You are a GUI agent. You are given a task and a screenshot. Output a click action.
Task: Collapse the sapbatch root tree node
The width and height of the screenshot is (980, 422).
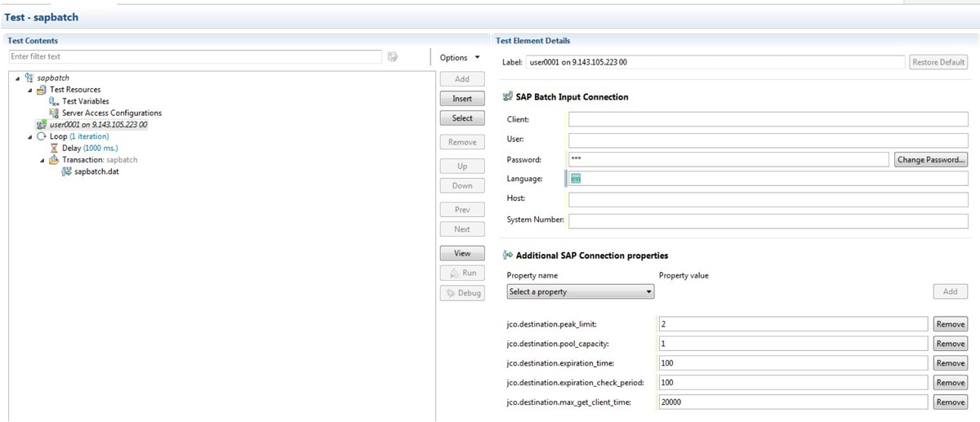point(18,78)
